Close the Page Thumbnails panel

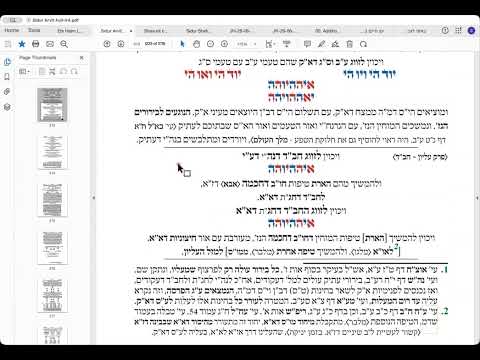coord(82,58)
